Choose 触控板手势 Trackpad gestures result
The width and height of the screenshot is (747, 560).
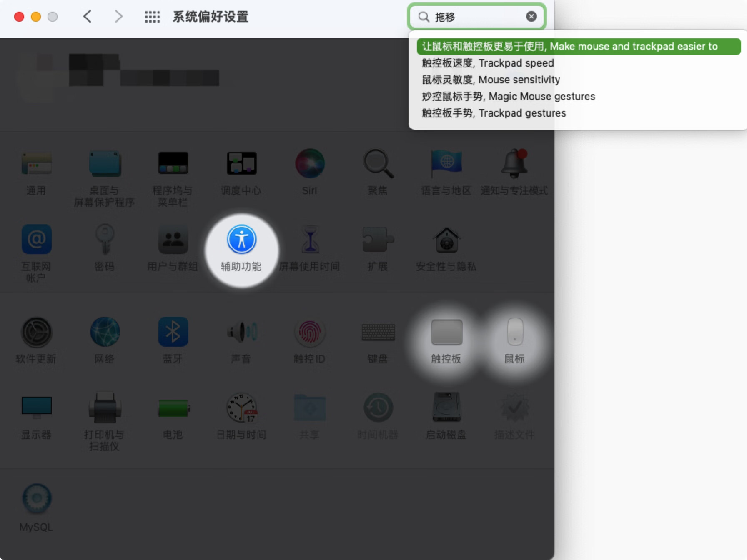494,113
